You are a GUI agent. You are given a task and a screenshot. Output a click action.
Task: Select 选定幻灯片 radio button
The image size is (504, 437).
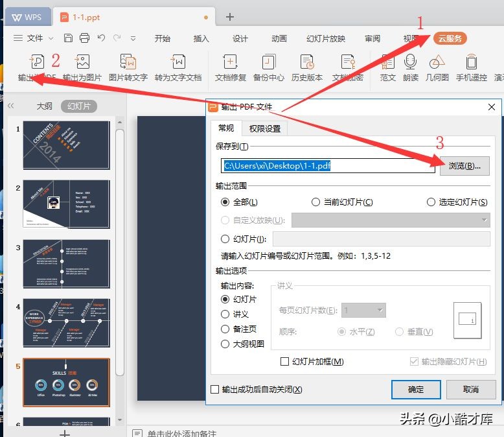(x=431, y=202)
